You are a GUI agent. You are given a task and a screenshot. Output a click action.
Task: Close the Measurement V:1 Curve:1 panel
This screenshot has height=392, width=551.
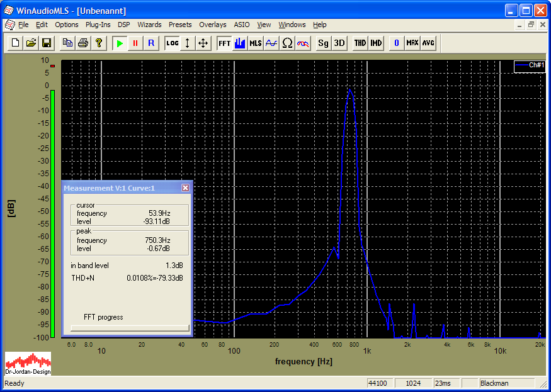coord(185,188)
